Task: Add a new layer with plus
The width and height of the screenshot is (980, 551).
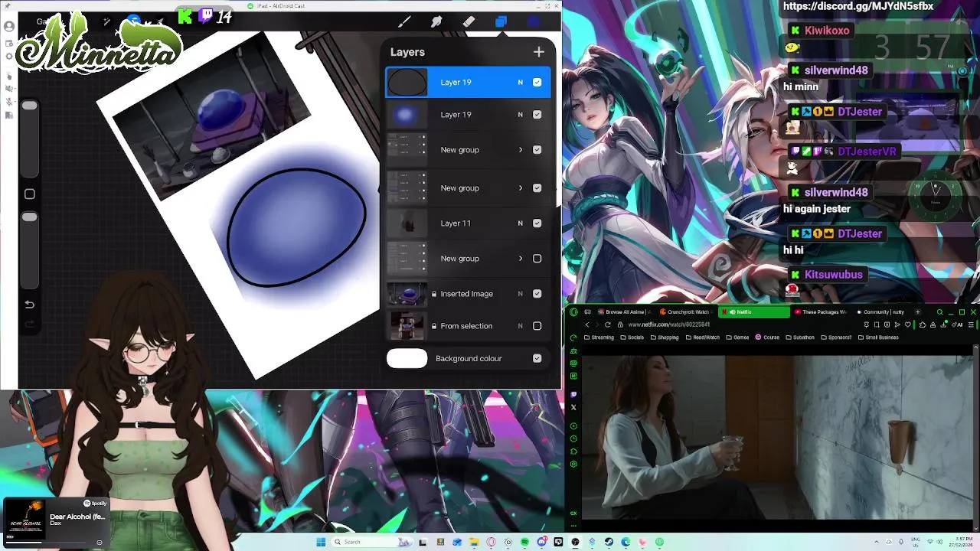Action: [539, 51]
